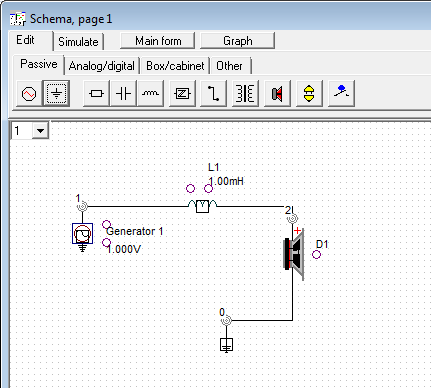Open the page number dropdown

point(41,131)
